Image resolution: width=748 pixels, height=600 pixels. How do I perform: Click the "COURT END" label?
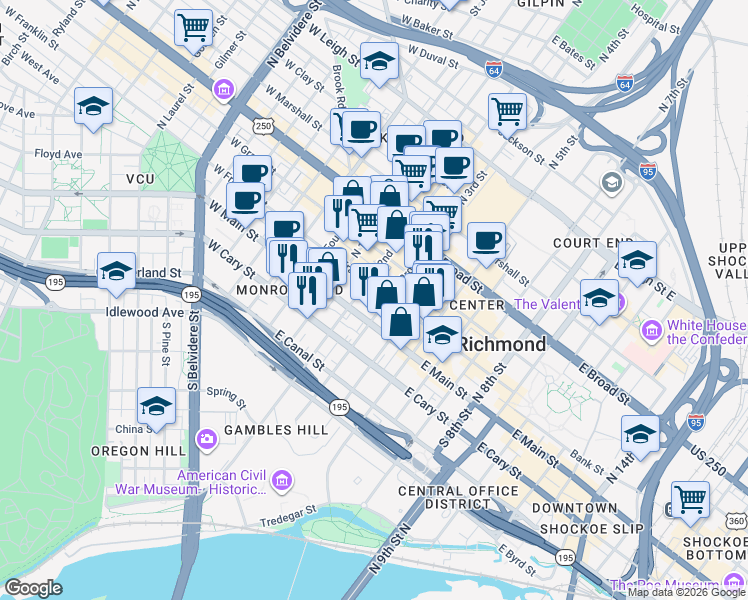coord(593,243)
